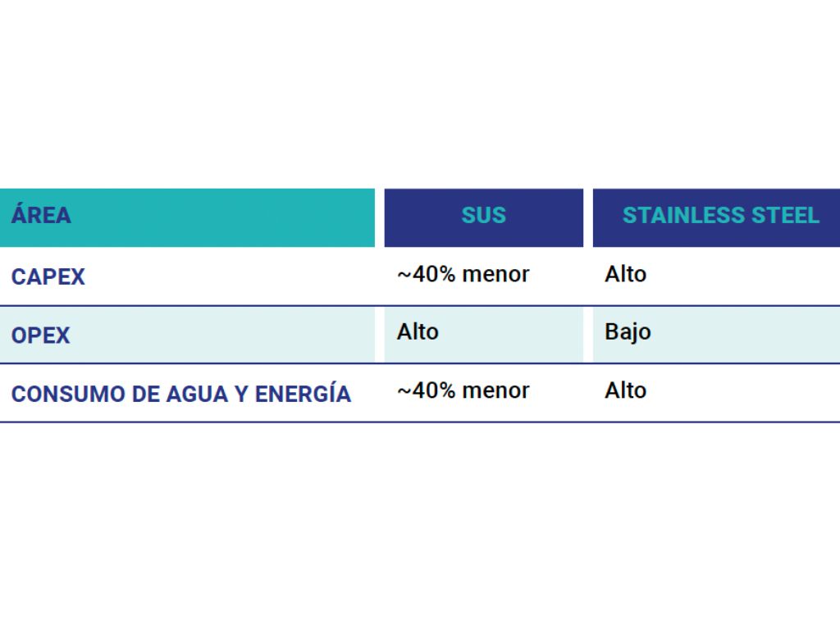Screen dimensions: 840x630
Task: Select the Stainless Steel value for CAPEX
Action: (626, 274)
